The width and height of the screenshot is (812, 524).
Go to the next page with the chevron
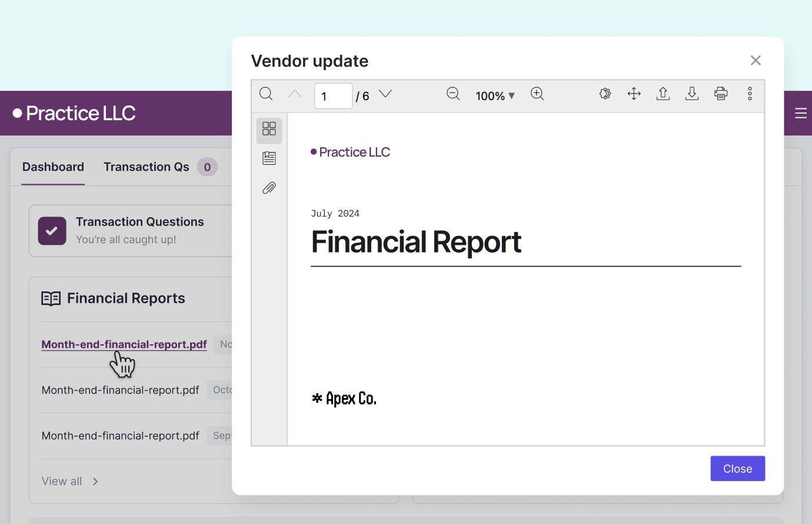[x=385, y=93]
